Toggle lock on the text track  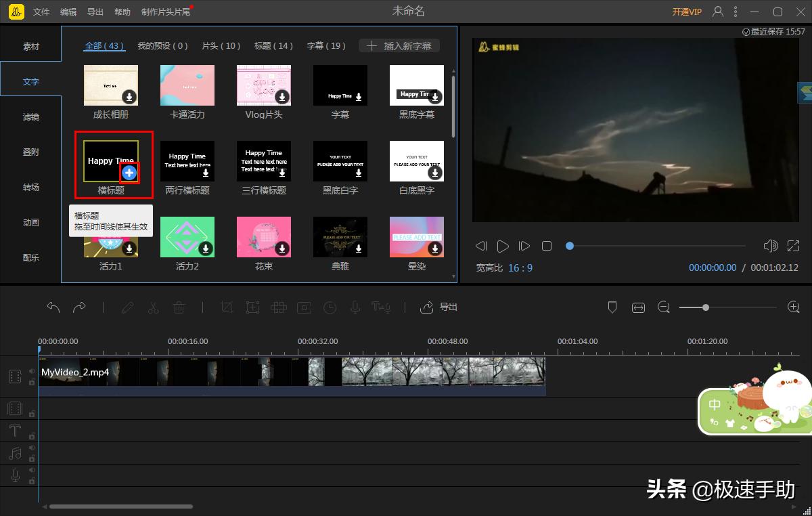point(32,436)
